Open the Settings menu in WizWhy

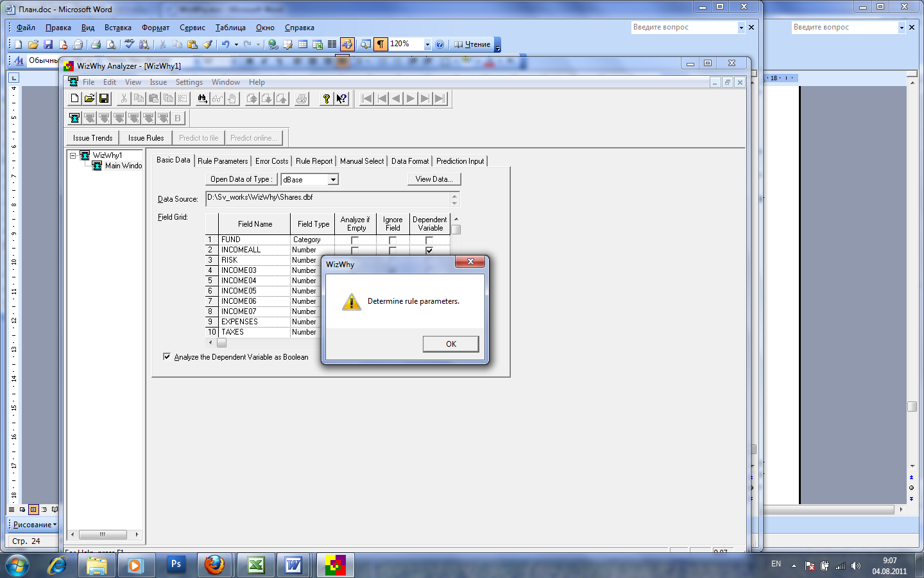click(189, 82)
